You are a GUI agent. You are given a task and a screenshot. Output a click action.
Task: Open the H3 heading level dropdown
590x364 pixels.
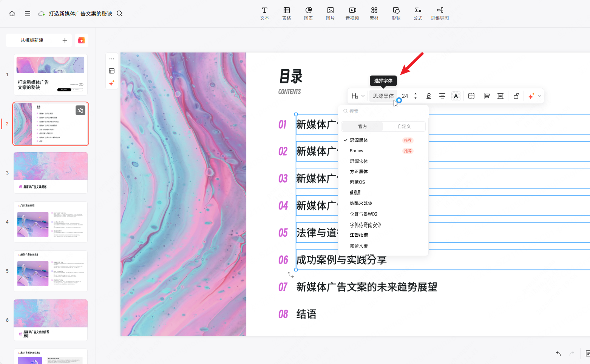point(358,96)
